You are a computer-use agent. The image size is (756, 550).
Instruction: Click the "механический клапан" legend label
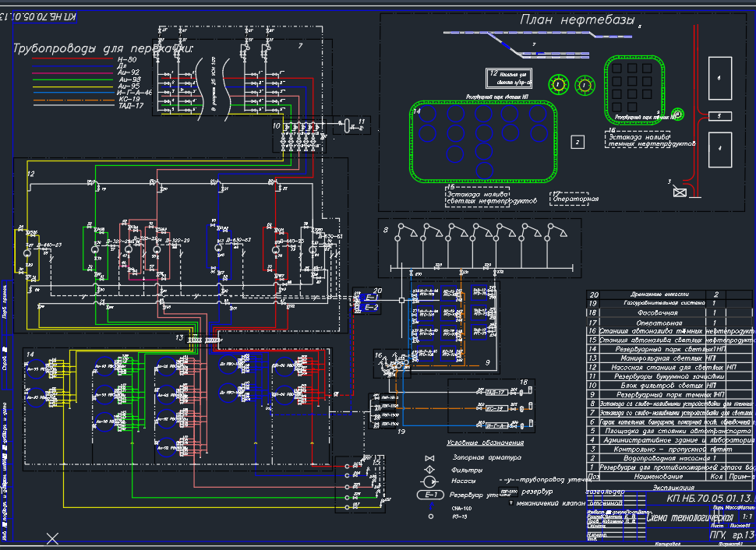click(x=550, y=503)
